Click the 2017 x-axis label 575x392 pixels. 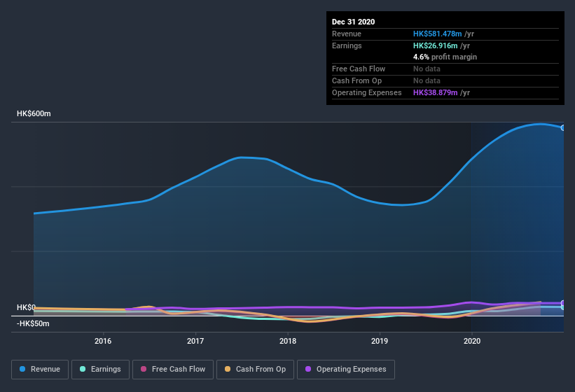pyautogui.click(x=195, y=341)
